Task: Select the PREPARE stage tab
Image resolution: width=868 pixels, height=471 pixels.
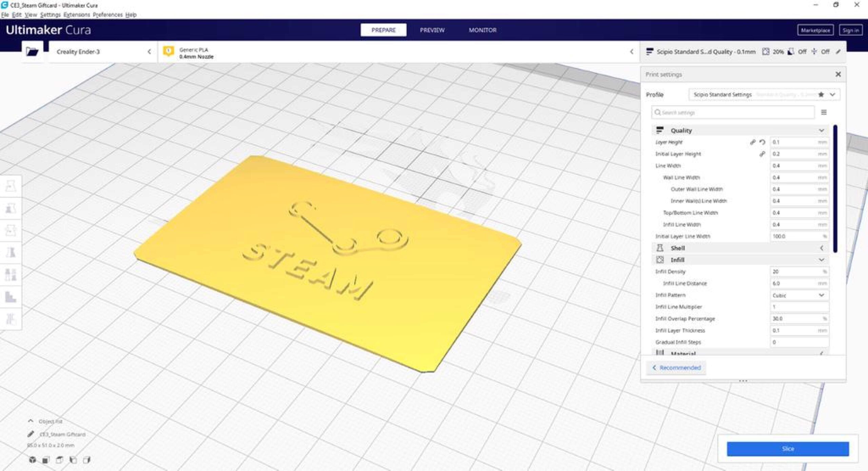Action: 383,30
